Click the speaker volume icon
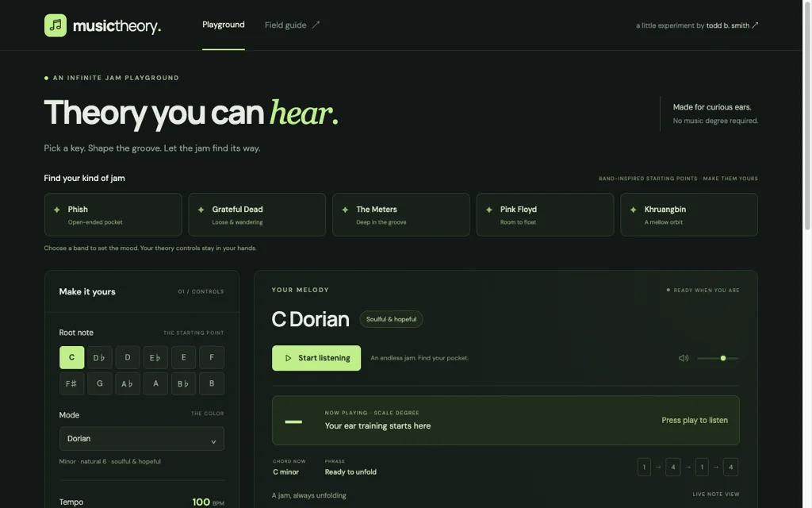 [x=684, y=358]
